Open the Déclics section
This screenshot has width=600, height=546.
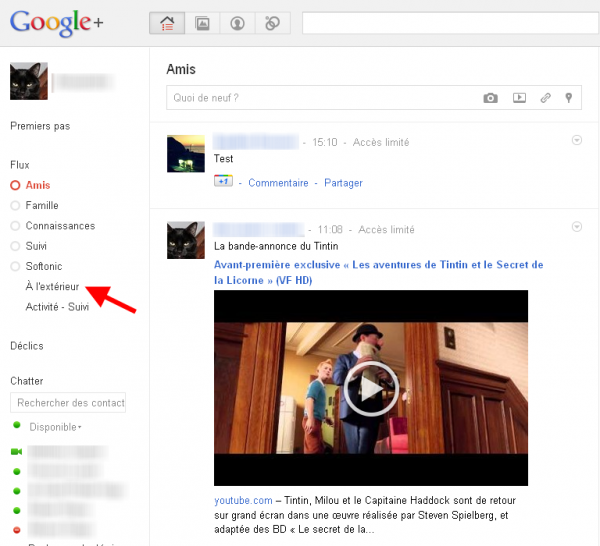pos(27,346)
